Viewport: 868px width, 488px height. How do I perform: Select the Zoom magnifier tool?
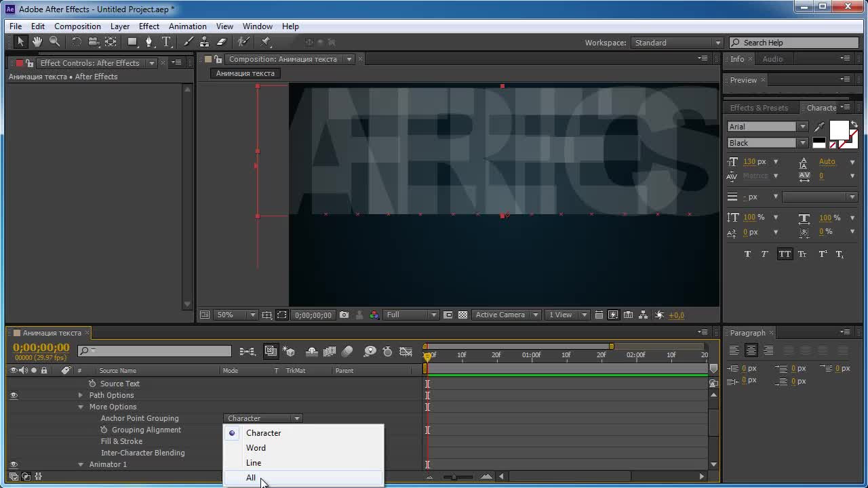tap(55, 42)
